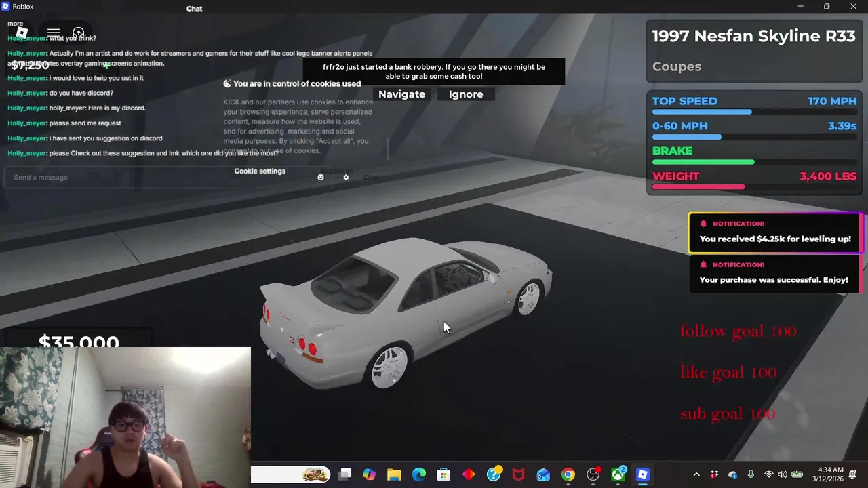The width and height of the screenshot is (868, 488).
Task: Click the $7,250 cash balance
Action: coord(30,65)
